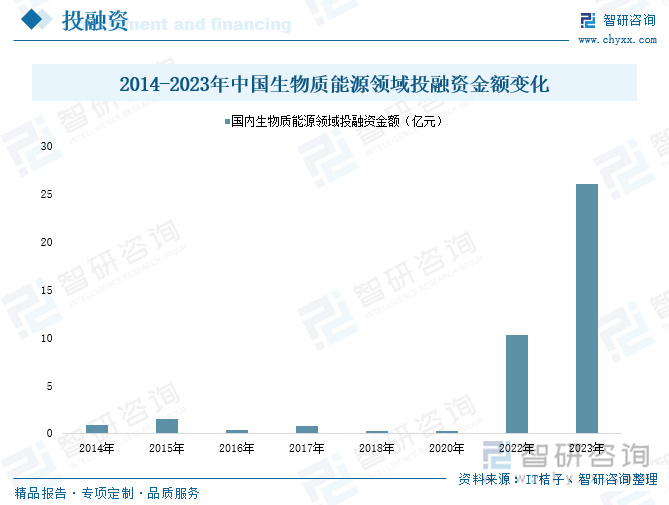Click the 2018年 axis label
The image size is (669, 505).
click(x=376, y=448)
